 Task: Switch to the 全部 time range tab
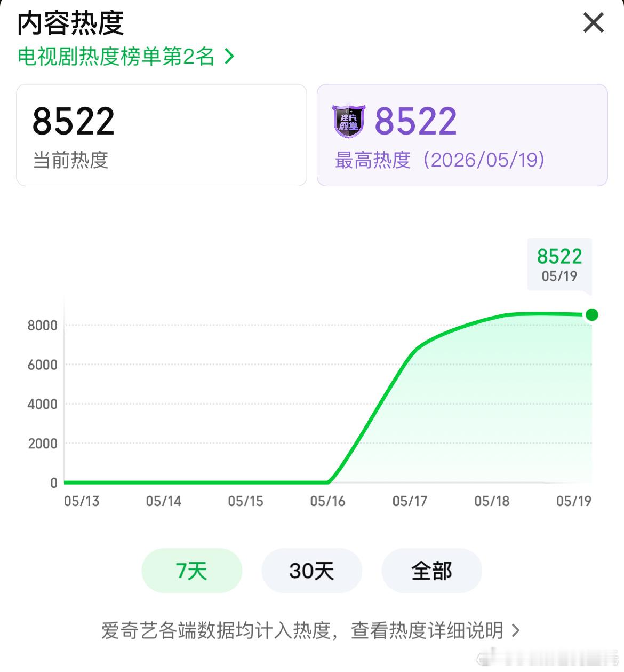pos(432,571)
